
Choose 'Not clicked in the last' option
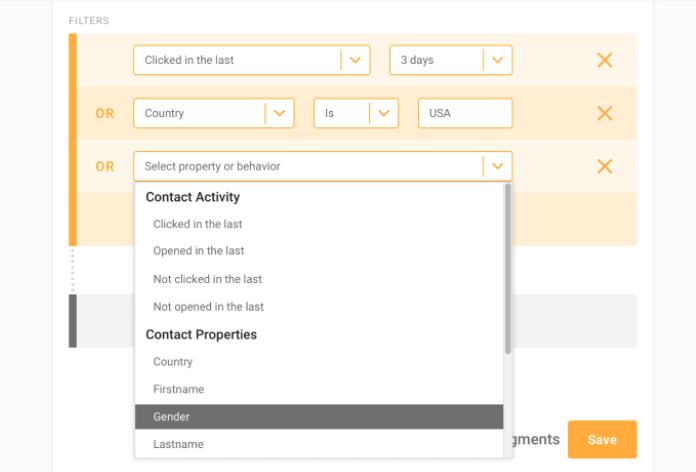319,279
